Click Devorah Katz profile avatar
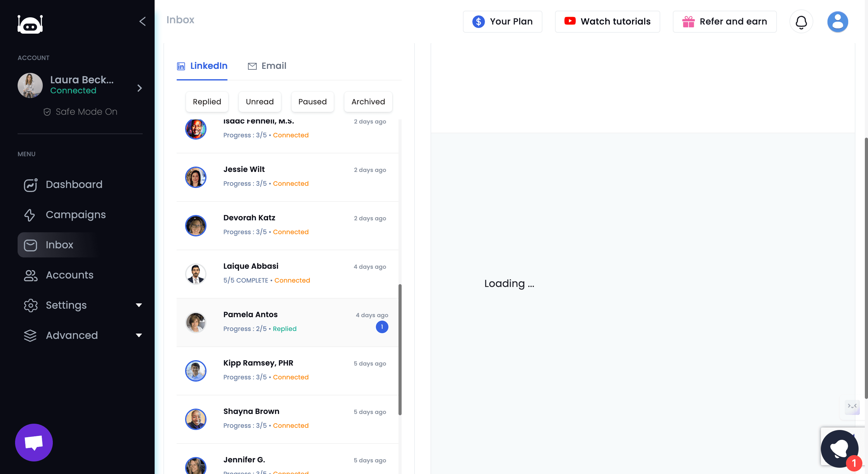868x474 pixels. coord(196,226)
